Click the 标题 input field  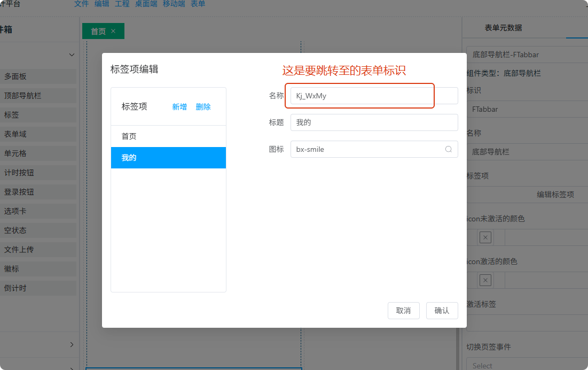click(374, 122)
